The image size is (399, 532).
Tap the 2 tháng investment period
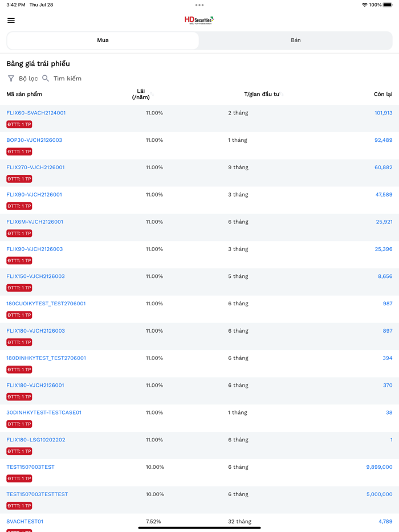coord(238,113)
